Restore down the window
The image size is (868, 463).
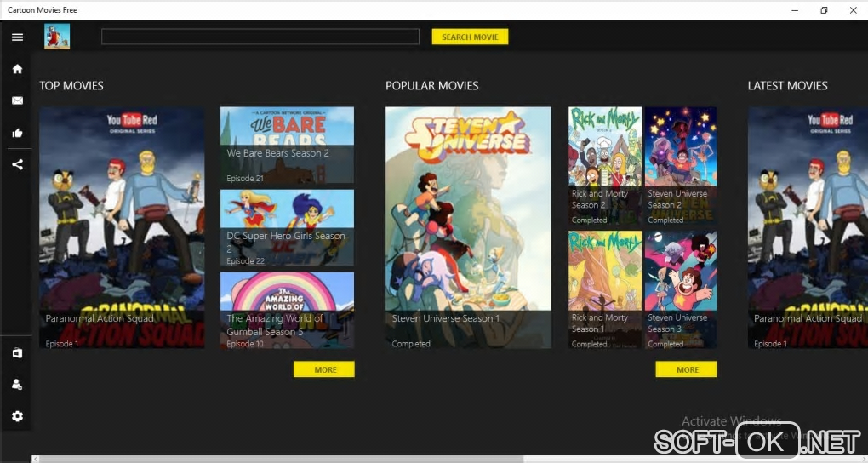coord(824,10)
